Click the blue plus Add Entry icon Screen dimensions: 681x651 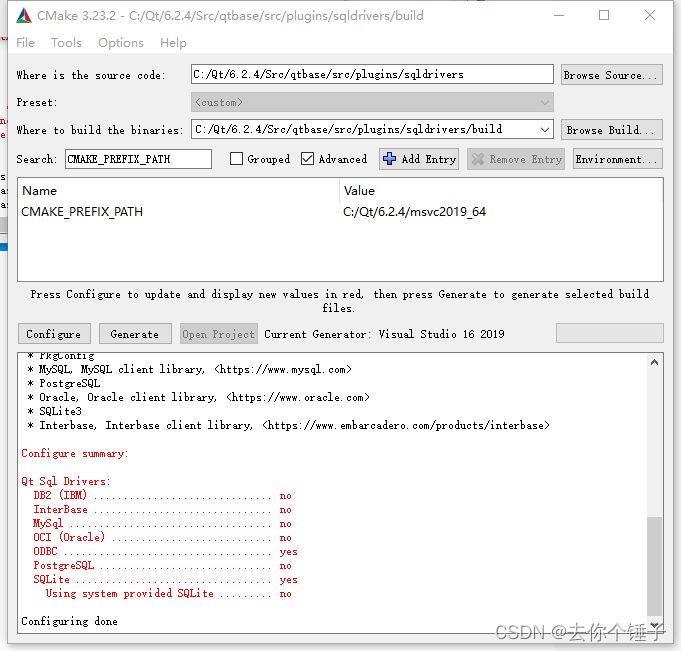point(389,159)
